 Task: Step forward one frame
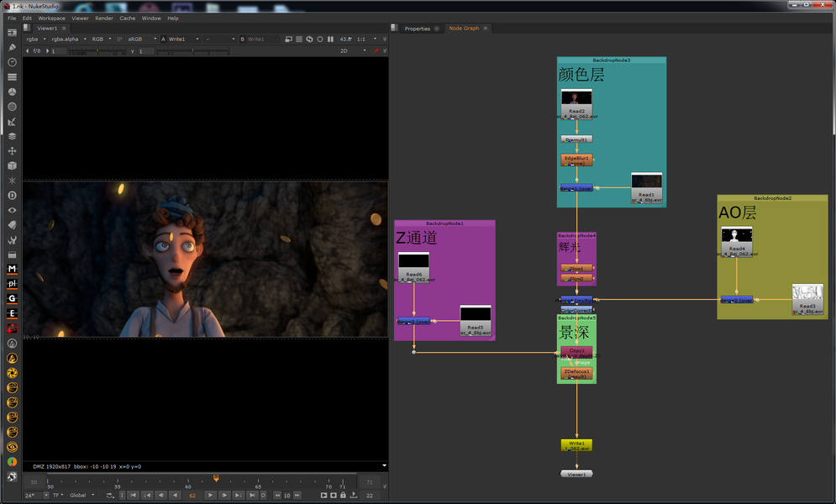224,496
